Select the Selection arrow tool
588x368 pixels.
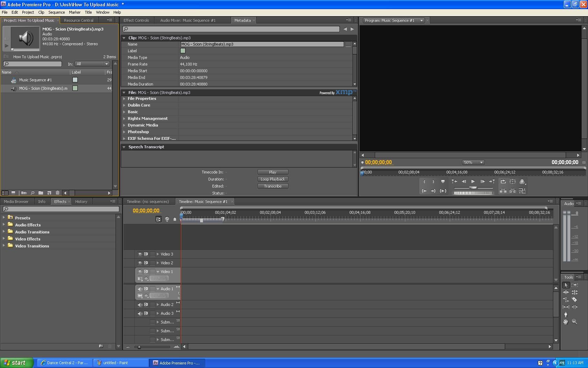[566, 285]
